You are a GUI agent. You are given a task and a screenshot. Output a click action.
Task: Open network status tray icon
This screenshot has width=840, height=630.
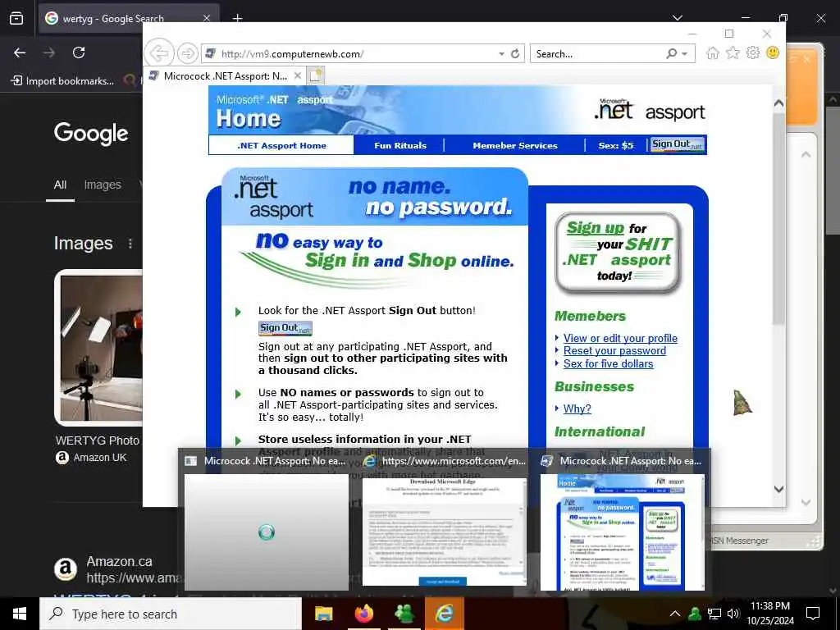714,614
